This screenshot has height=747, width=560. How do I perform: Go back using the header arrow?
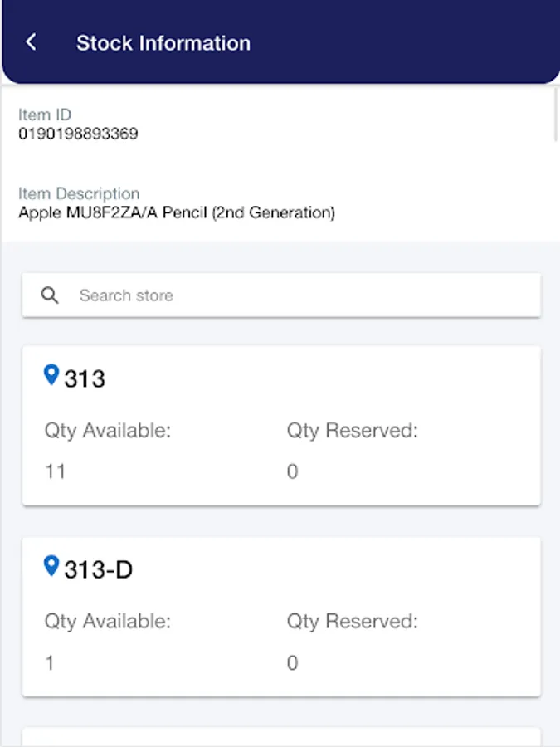pos(32,42)
